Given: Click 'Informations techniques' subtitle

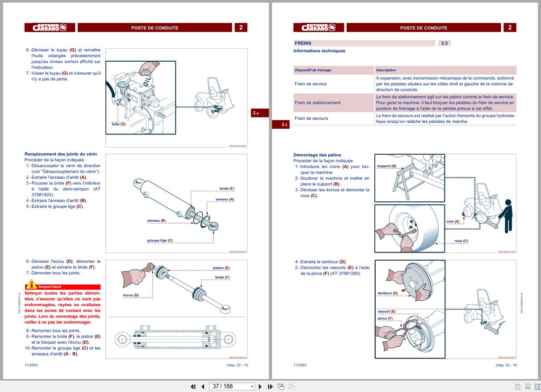Looking at the screenshot, I should click(x=319, y=51).
